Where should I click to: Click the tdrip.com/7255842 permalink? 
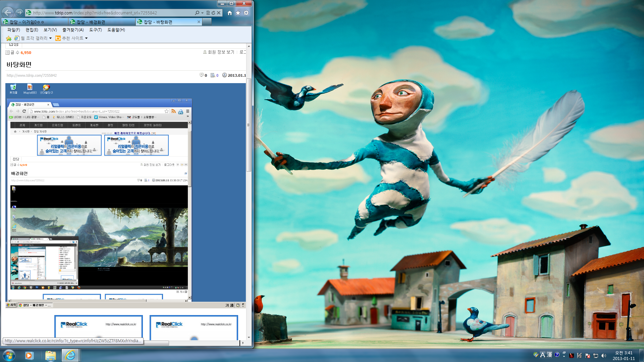coord(32,75)
